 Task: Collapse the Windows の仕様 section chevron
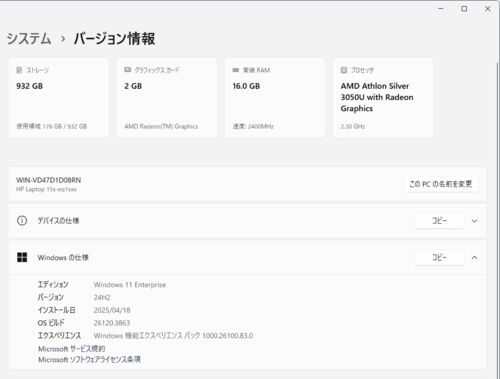click(x=474, y=258)
